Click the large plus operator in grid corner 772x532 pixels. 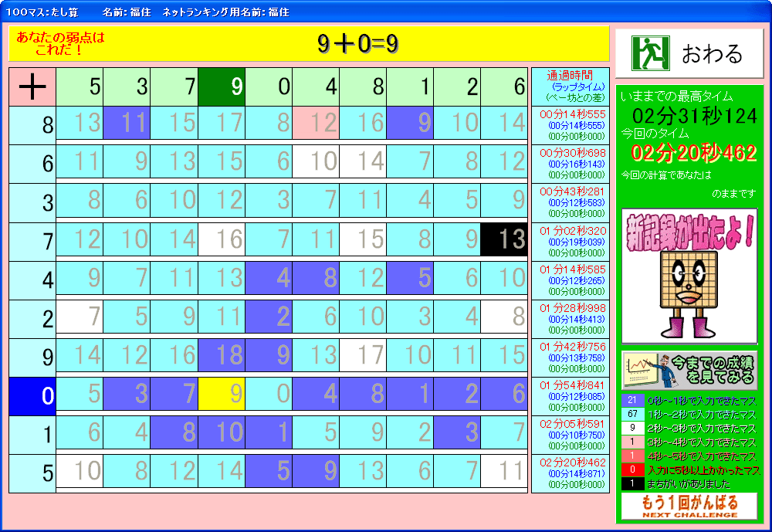click(x=32, y=87)
